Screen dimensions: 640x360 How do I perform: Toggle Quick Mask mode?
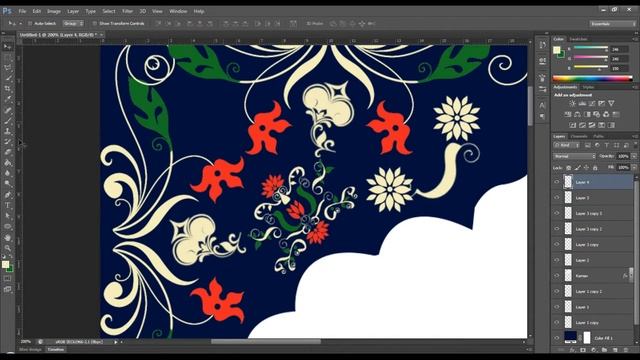[x=8, y=279]
